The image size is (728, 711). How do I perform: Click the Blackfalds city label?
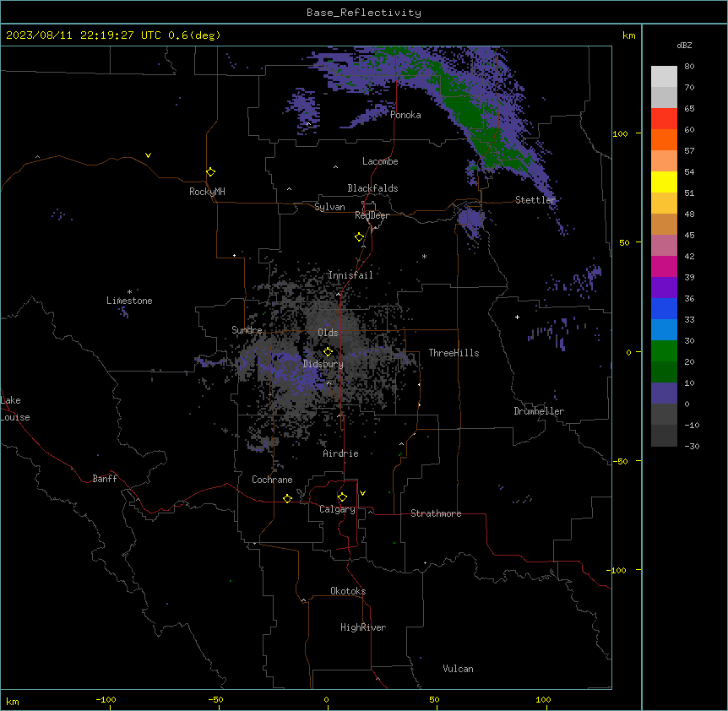click(372, 188)
